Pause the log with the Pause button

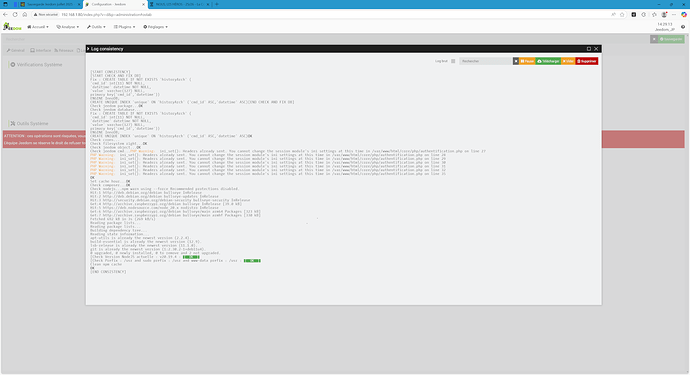click(x=527, y=61)
